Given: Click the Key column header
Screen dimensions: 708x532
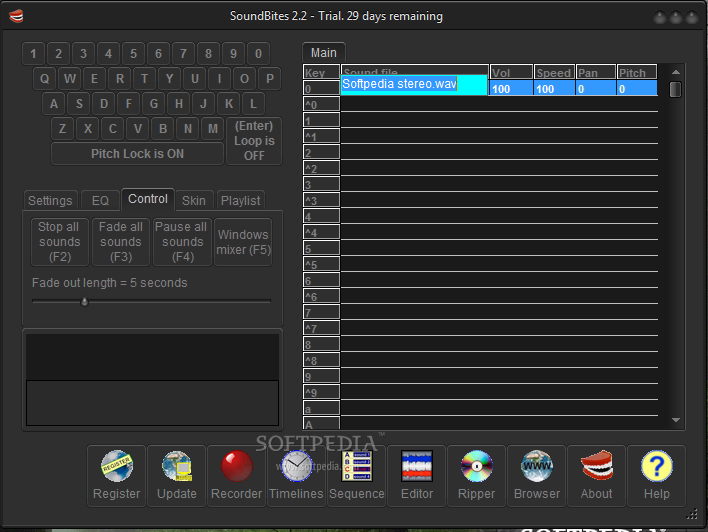Looking at the screenshot, I should click(321, 72).
